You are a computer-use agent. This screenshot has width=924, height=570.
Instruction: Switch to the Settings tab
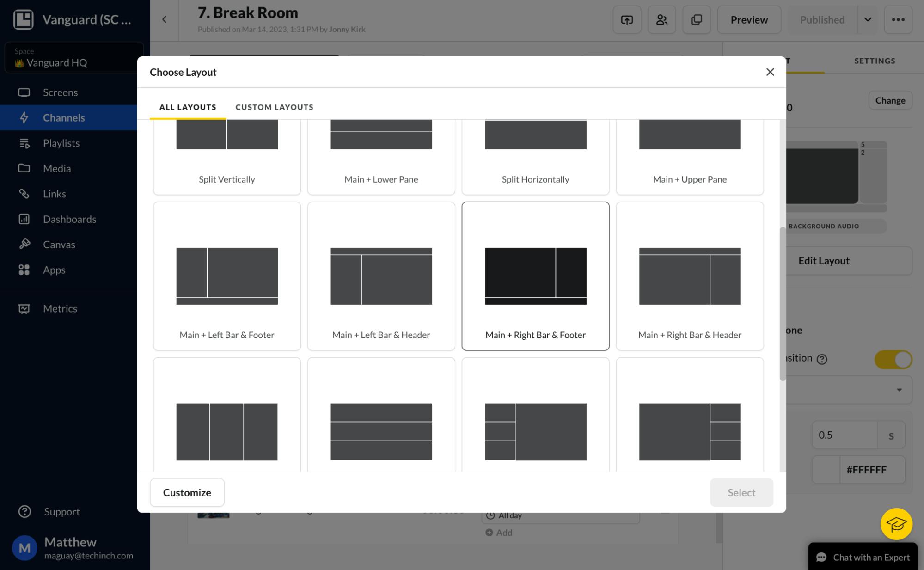tap(875, 61)
